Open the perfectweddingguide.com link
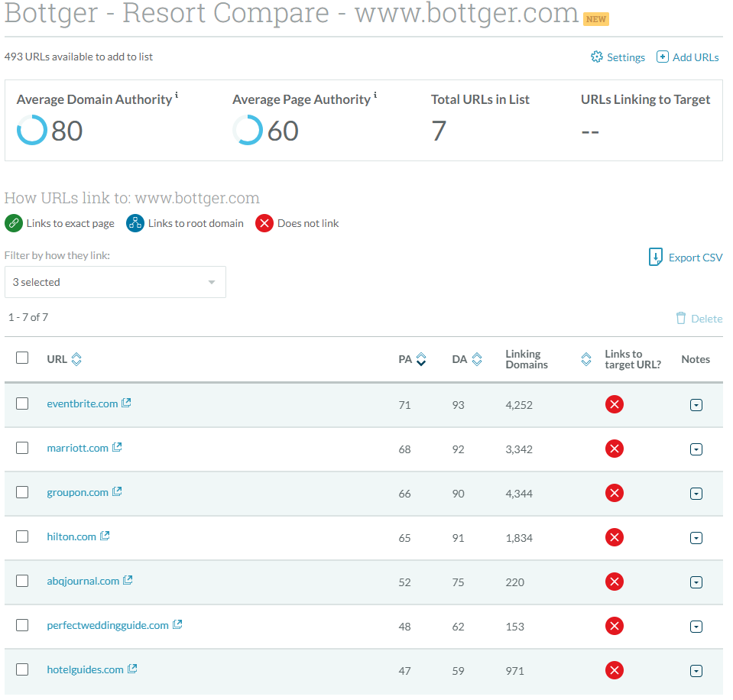 (107, 625)
